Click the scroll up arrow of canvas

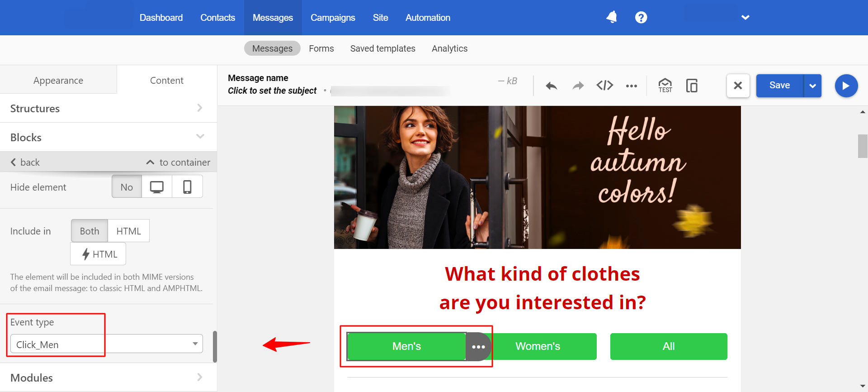point(863,111)
